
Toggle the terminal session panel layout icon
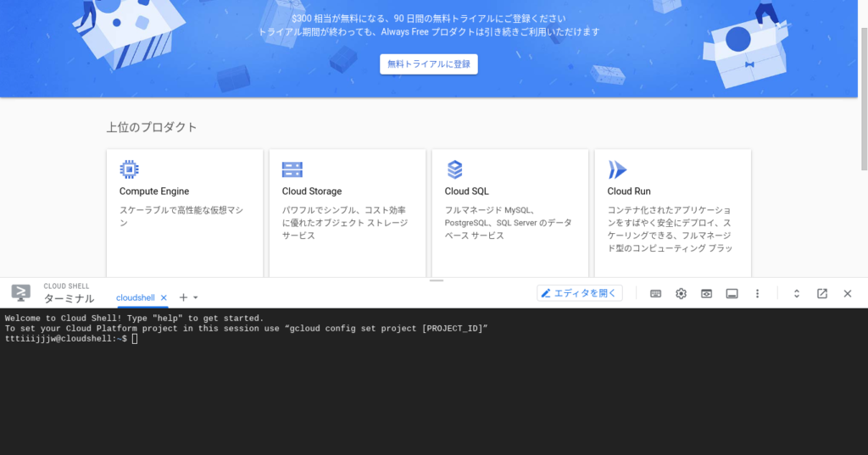click(x=732, y=293)
